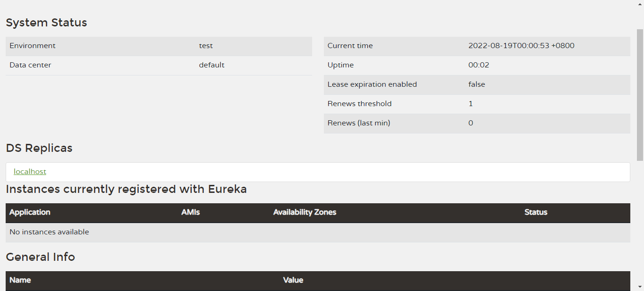Click the General Info heading
This screenshot has width=644, height=291.
coord(40,257)
